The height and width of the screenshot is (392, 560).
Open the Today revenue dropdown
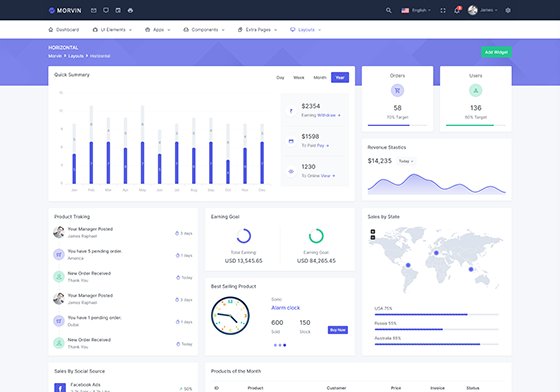click(x=406, y=161)
